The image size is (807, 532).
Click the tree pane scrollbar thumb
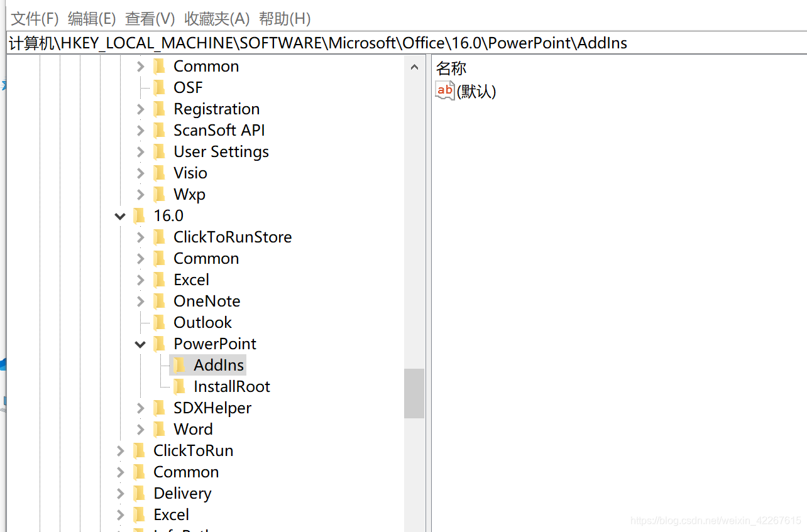pos(414,393)
